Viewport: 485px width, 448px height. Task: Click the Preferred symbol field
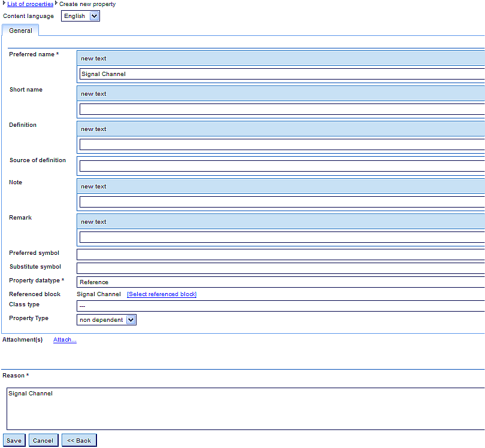281,255
